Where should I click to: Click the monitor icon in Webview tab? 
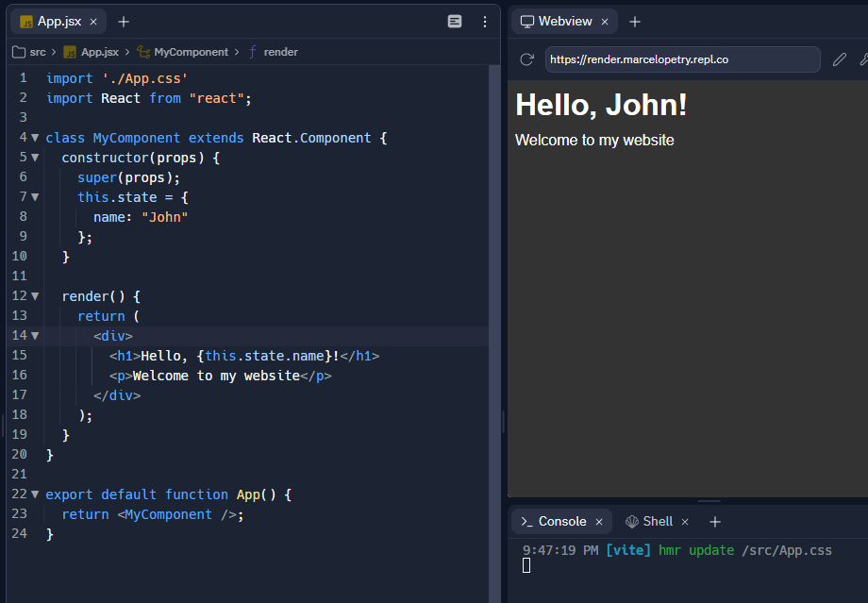(527, 22)
